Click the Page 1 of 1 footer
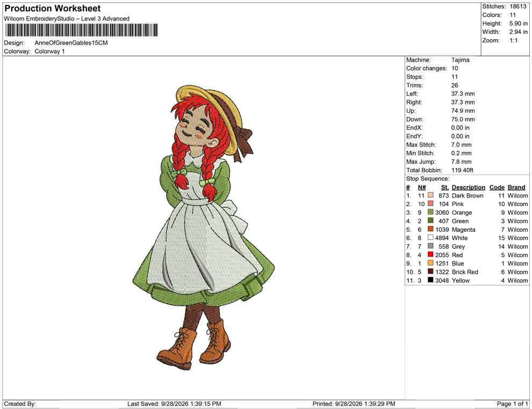 click(512, 404)
